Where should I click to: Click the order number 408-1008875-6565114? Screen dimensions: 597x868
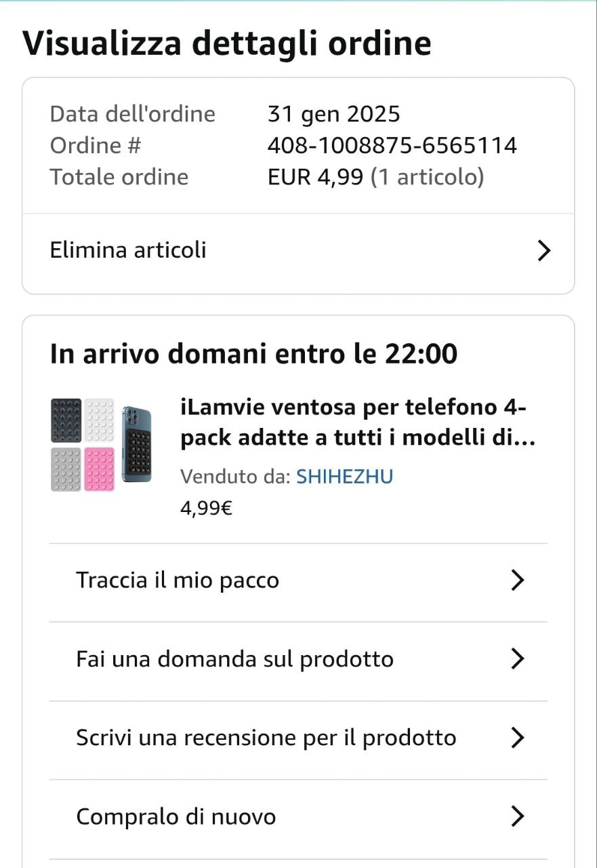point(392,145)
